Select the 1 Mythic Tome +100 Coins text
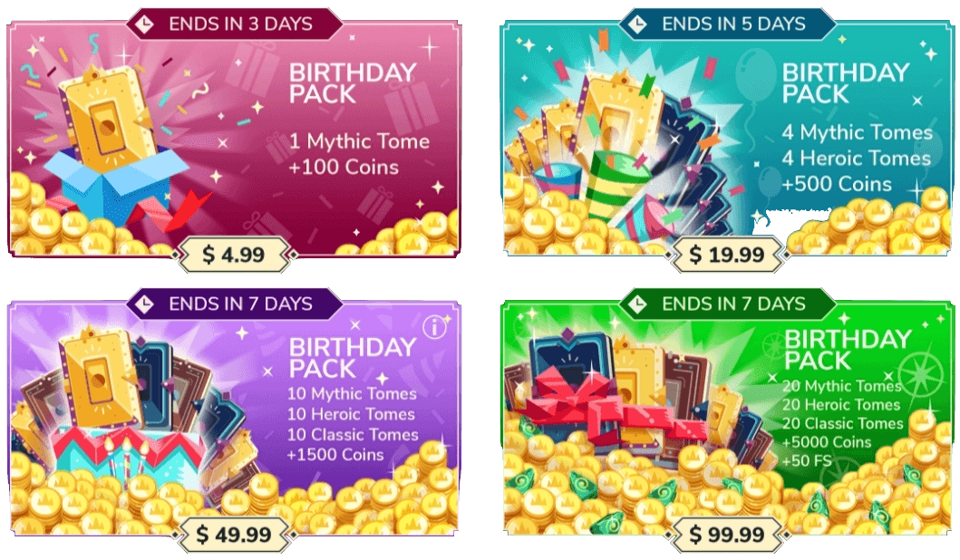The width and height of the screenshot is (960, 560). point(359,154)
